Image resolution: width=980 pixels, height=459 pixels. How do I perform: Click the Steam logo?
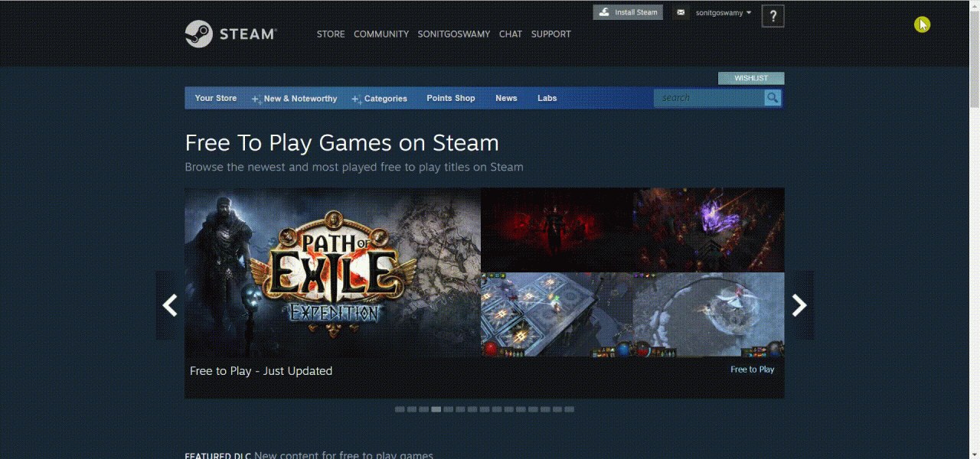coord(230,34)
